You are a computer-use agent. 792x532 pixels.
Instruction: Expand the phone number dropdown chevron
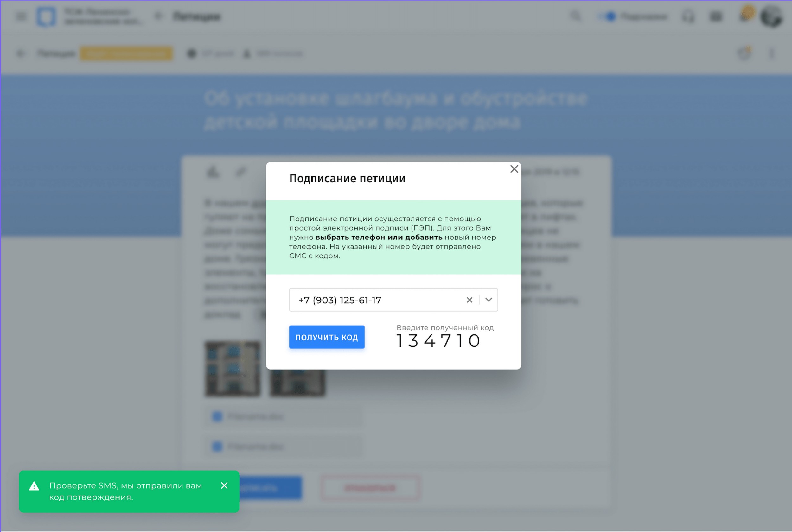pos(488,300)
